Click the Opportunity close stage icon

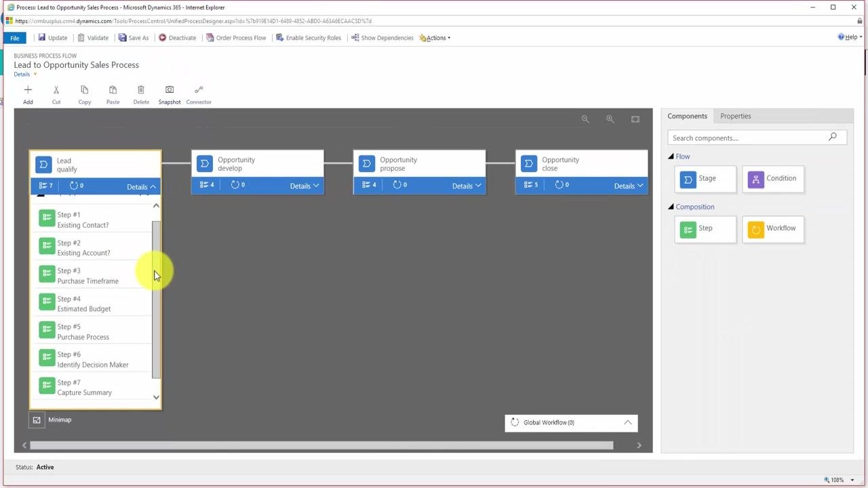click(528, 164)
